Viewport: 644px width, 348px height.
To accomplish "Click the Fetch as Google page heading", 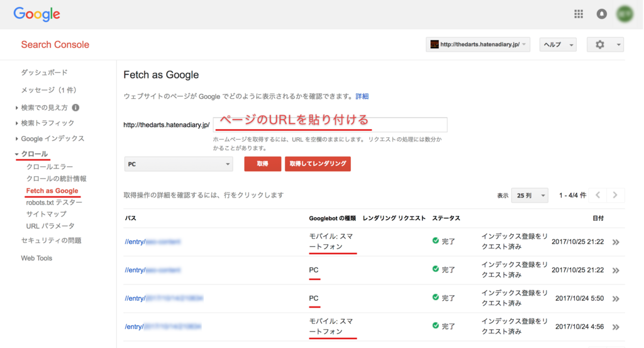I will pyautogui.click(x=161, y=75).
